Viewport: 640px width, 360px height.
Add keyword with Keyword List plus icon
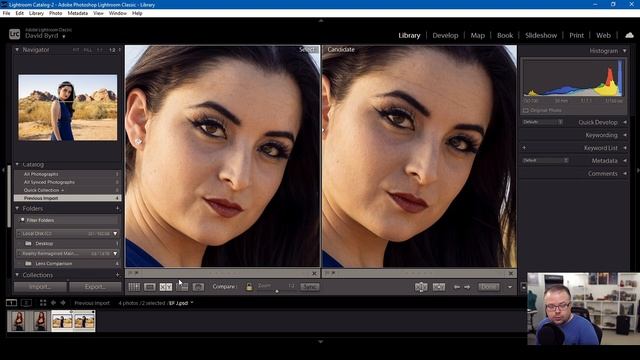tap(524, 148)
